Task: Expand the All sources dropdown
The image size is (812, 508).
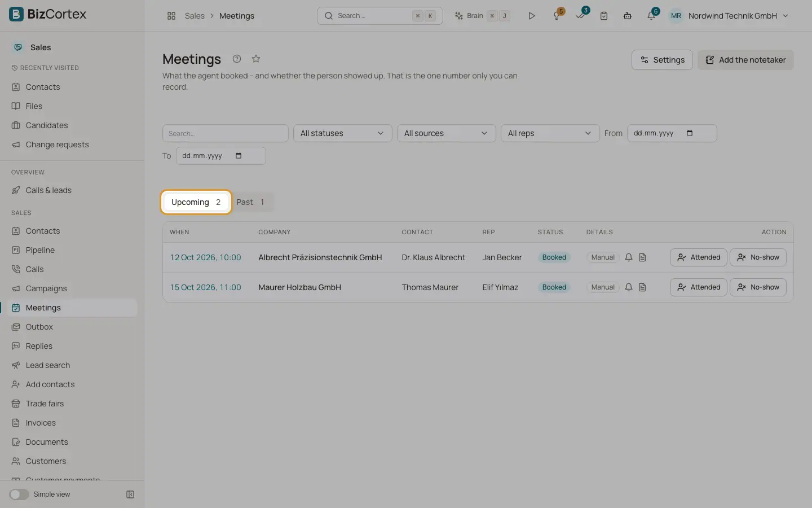Action: click(447, 133)
